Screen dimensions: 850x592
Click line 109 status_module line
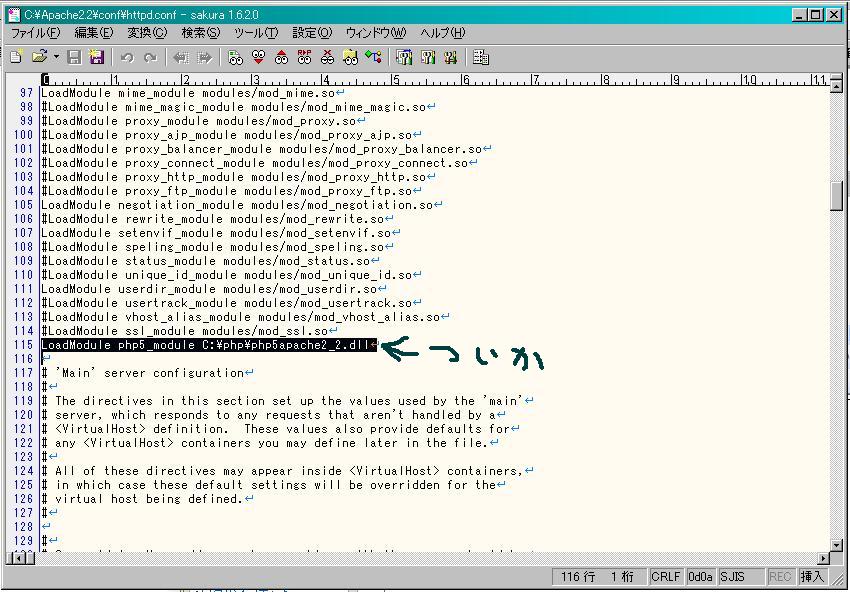(x=205, y=261)
